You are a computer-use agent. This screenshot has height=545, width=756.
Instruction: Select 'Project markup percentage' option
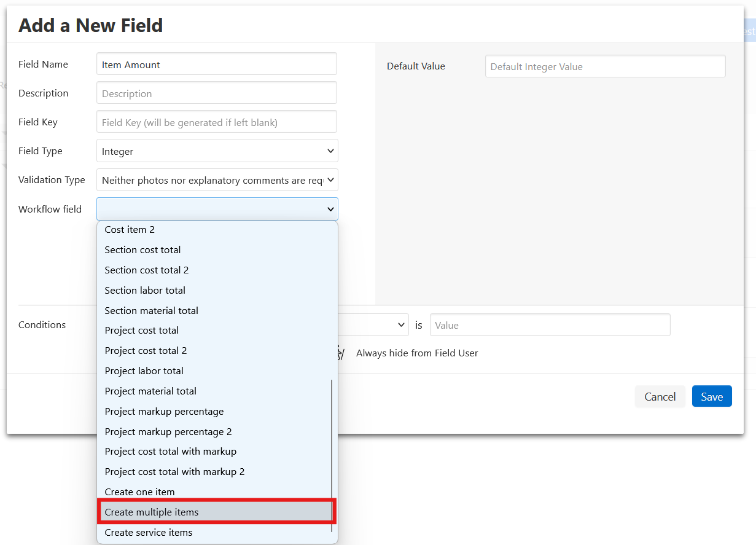click(x=215, y=412)
